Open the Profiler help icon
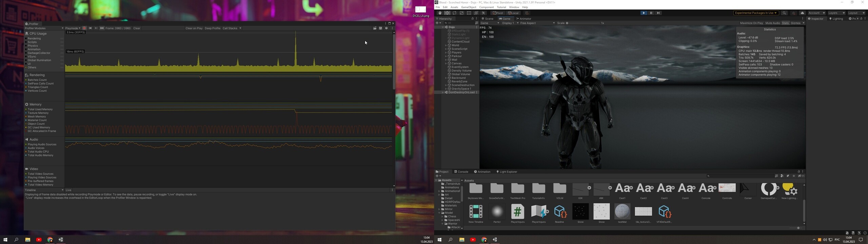Viewport: 868px width, 244px height. pyautogui.click(x=386, y=28)
